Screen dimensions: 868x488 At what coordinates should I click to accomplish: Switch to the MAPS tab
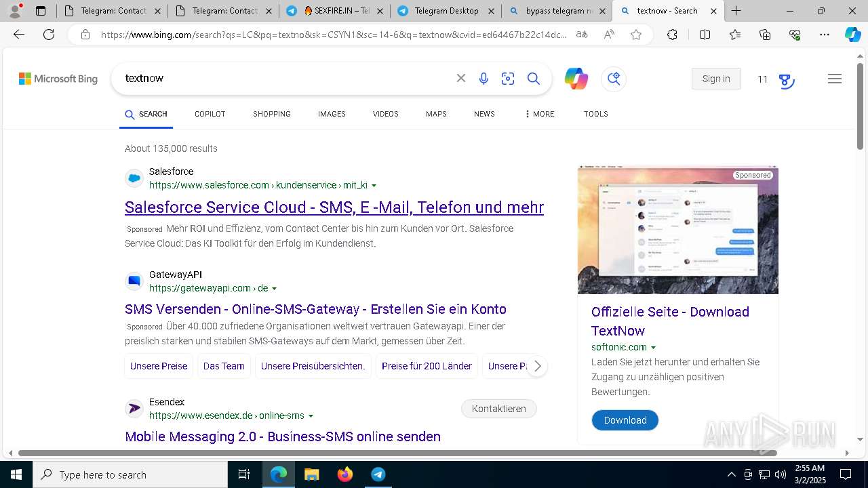click(436, 114)
